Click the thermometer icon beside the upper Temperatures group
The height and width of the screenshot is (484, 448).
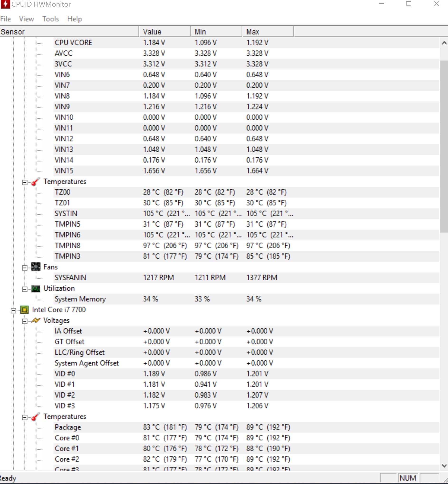(x=36, y=182)
